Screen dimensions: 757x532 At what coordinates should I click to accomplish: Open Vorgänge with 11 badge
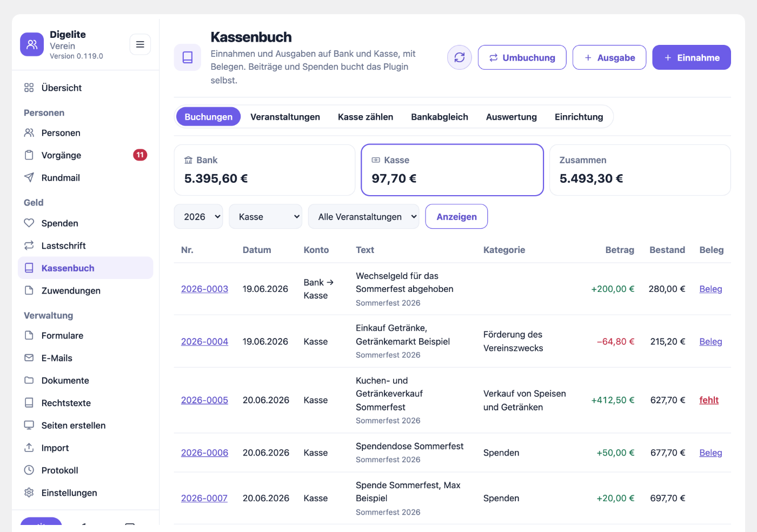(x=85, y=155)
